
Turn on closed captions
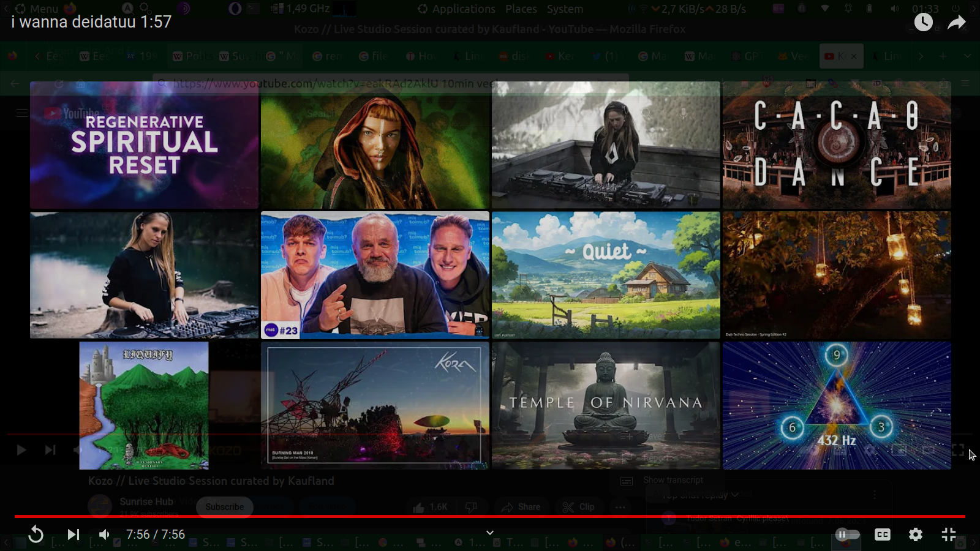pyautogui.click(x=882, y=534)
